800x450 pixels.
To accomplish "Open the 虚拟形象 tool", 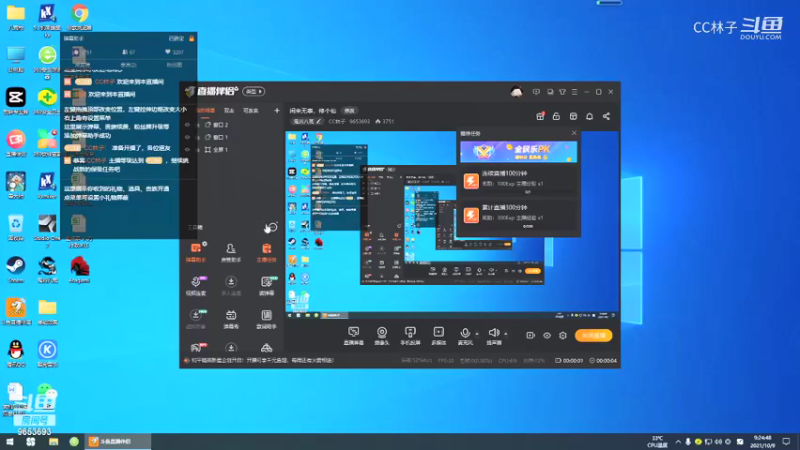I will coord(196,319).
